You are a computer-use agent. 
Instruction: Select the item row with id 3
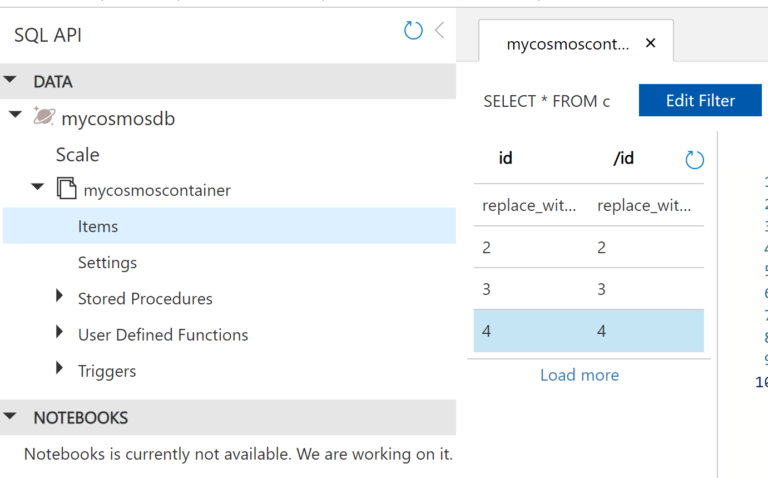(589, 289)
